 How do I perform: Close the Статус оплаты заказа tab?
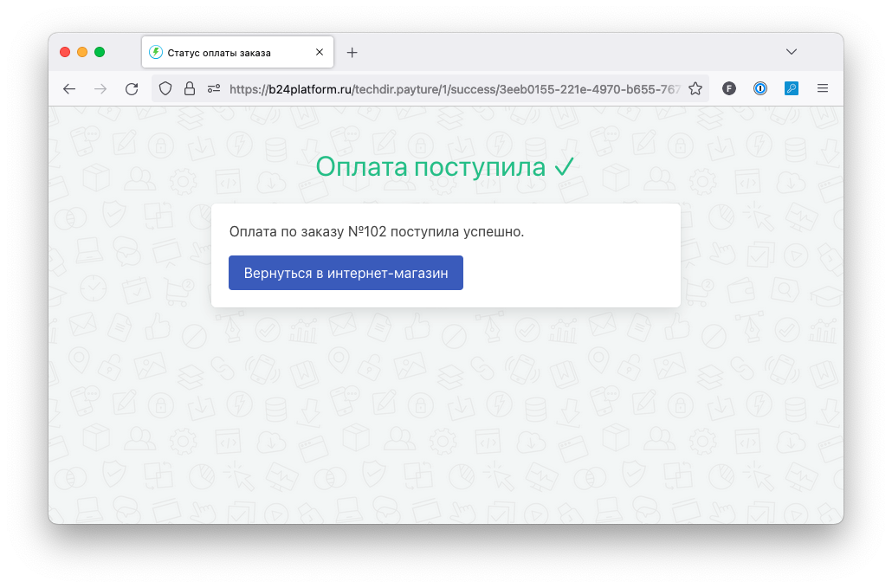click(320, 52)
